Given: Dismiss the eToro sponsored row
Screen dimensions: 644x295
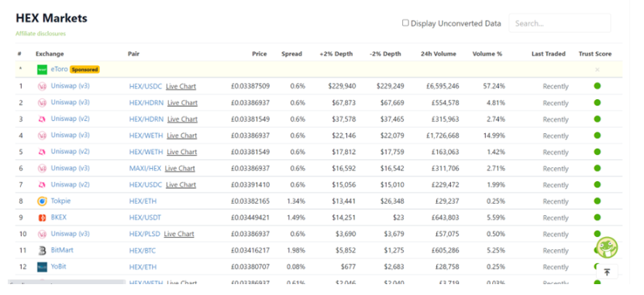Looking at the screenshot, I should tap(598, 70).
